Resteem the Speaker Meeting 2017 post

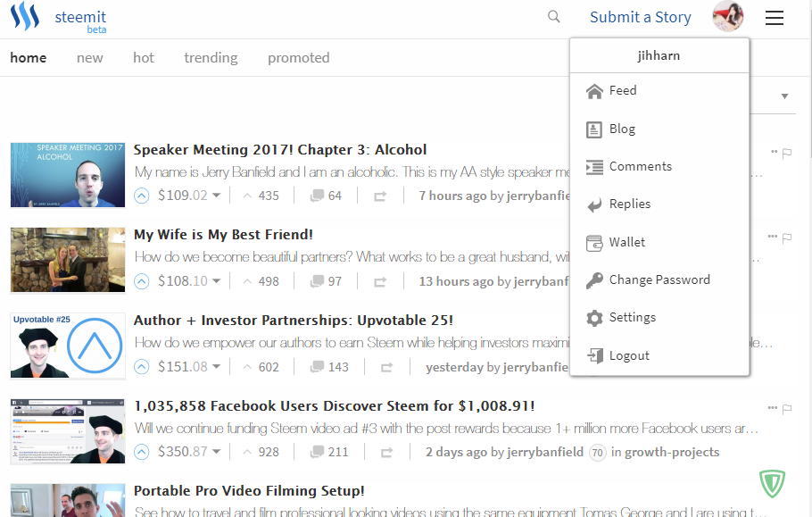coord(379,196)
